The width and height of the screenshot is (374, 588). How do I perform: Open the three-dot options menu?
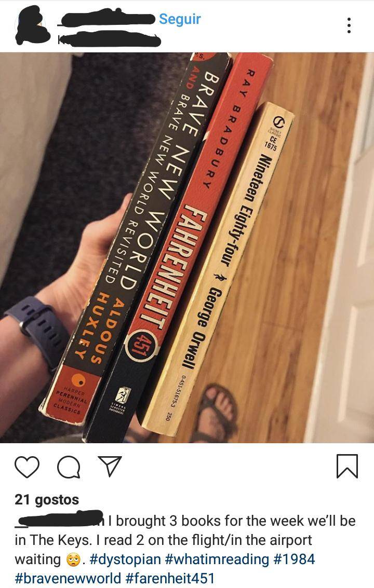[x=349, y=25]
